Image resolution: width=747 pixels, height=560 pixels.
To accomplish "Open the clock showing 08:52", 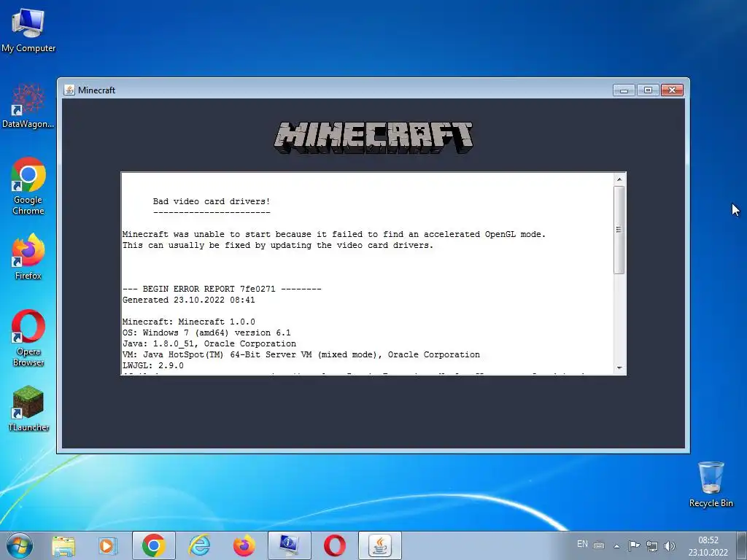I will 708,546.
